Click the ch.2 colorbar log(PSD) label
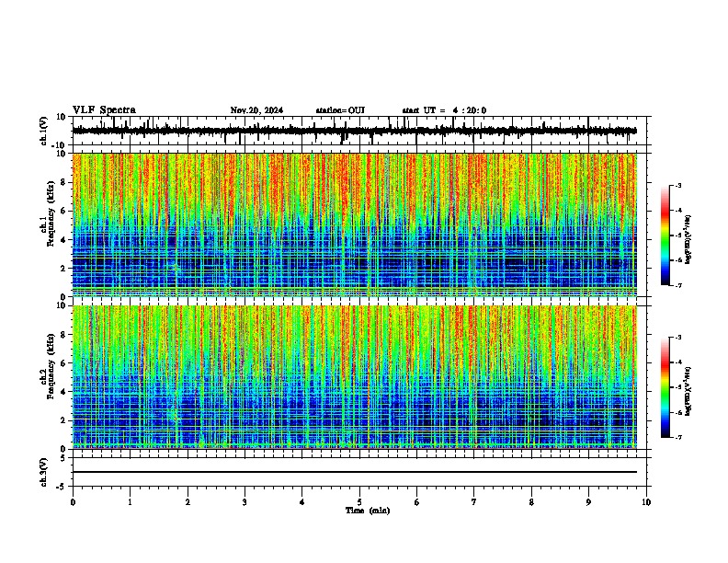This screenshot has width=728, height=563. coord(688,392)
